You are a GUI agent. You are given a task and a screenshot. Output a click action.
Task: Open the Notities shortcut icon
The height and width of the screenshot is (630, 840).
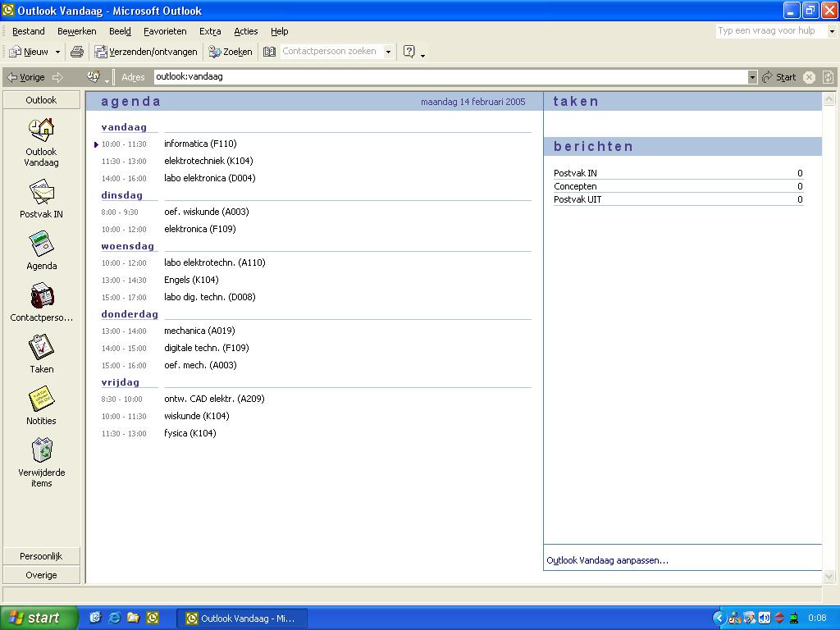(x=41, y=399)
